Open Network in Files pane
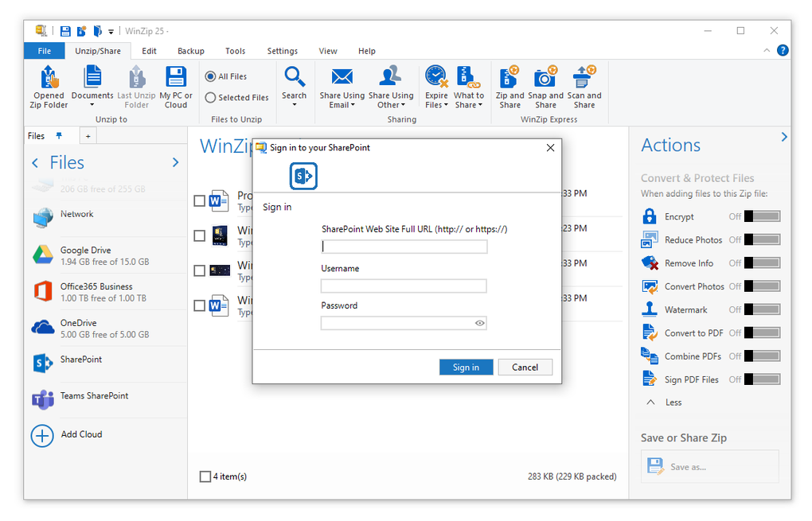This screenshot has width=812, height=521. click(x=107, y=219)
